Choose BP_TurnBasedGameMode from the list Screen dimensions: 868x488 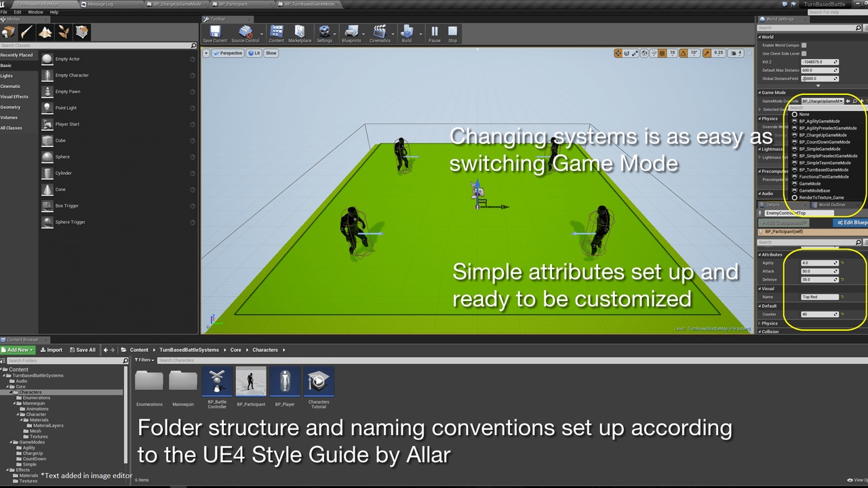pos(823,169)
